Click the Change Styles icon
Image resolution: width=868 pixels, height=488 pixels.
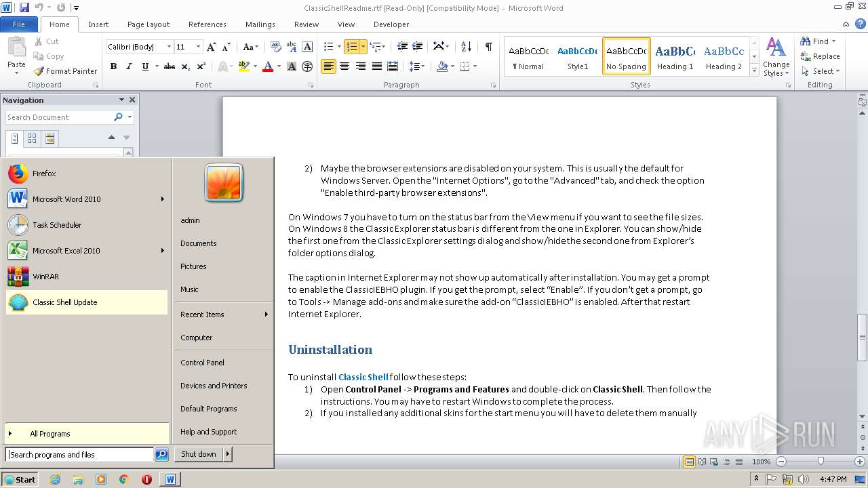[776, 57]
